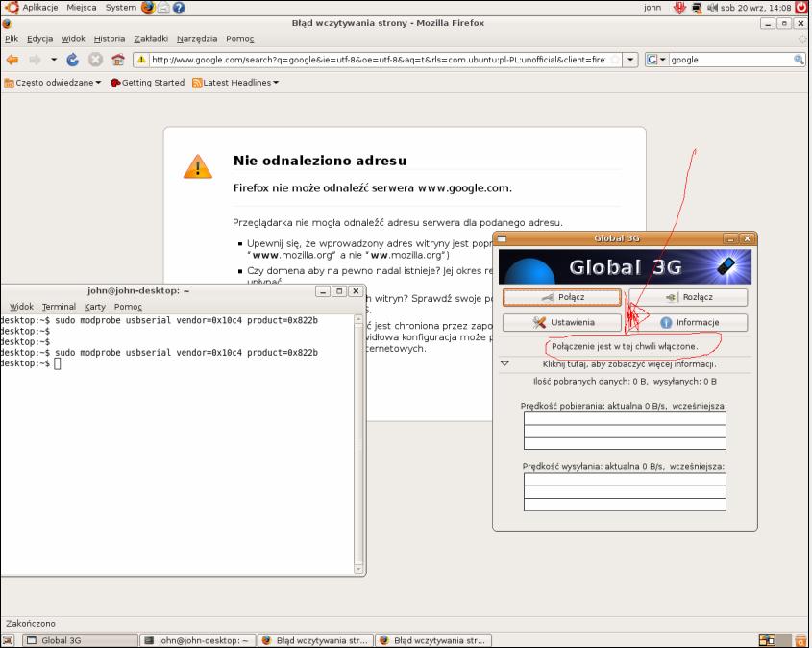812x648 pixels.
Task: Click the clock showing sob 20 wrz
Action: [x=755, y=8]
